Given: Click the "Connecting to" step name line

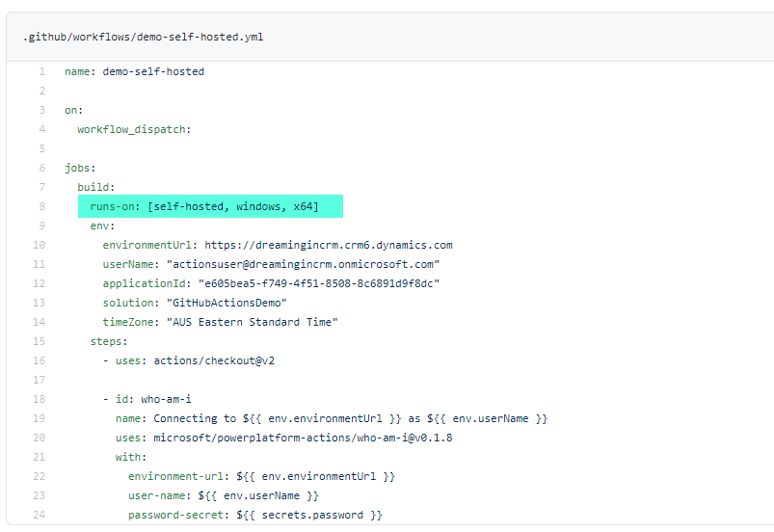Looking at the screenshot, I should (x=331, y=418).
